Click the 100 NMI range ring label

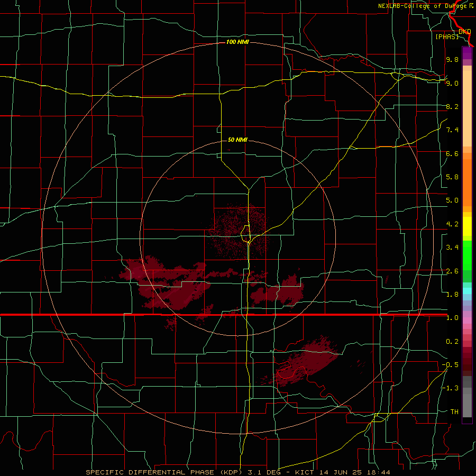237,42
